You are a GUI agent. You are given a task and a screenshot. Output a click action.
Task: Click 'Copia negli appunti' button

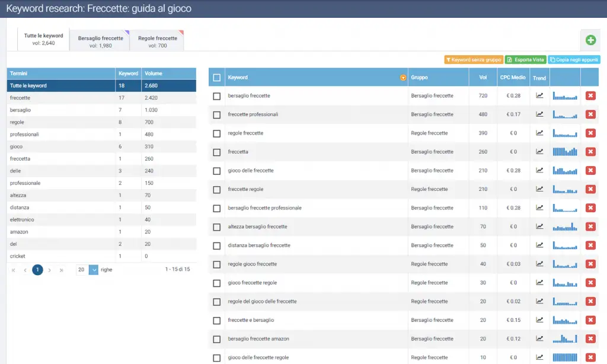tap(574, 60)
